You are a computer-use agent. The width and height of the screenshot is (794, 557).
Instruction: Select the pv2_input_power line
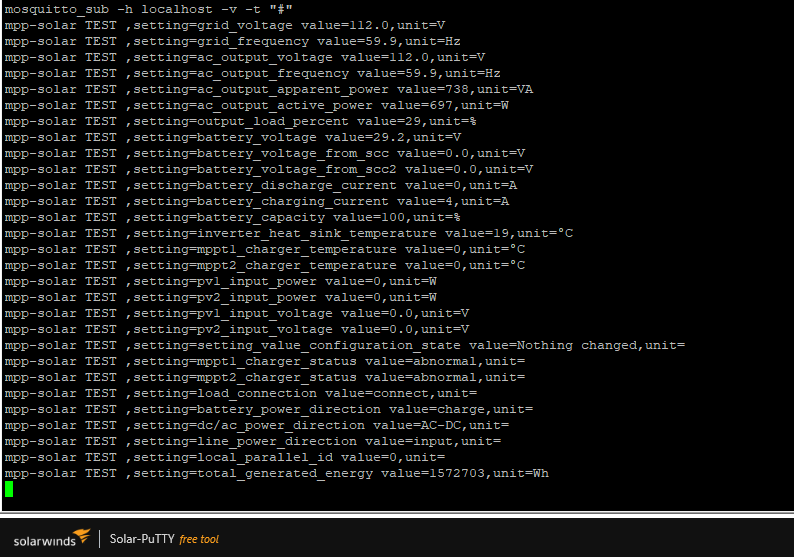click(x=221, y=297)
